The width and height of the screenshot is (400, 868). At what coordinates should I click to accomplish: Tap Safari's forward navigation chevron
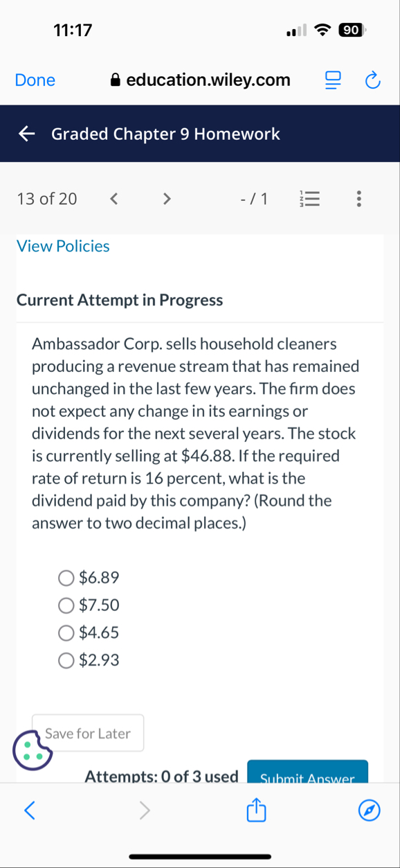pos(145,810)
